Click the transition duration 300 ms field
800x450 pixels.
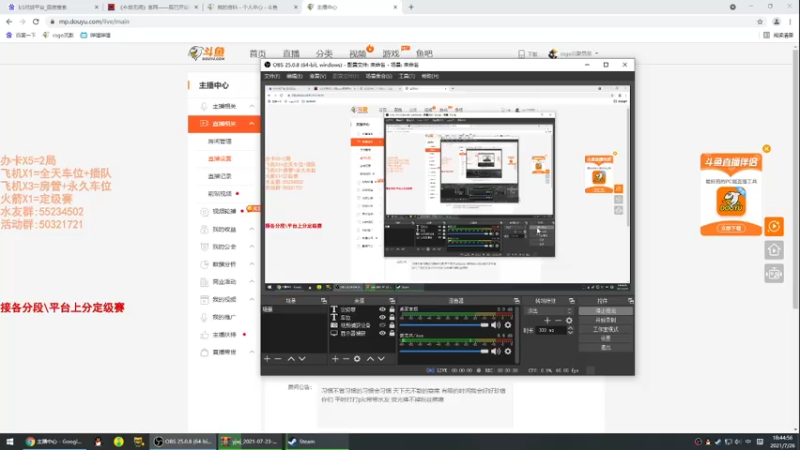coord(552,330)
